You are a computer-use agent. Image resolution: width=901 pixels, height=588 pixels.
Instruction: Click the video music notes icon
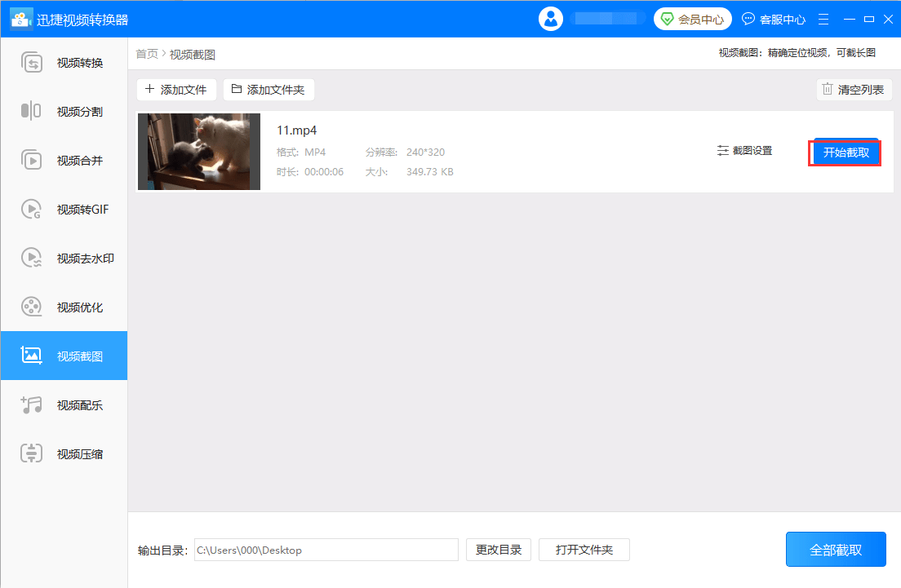point(31,405)
